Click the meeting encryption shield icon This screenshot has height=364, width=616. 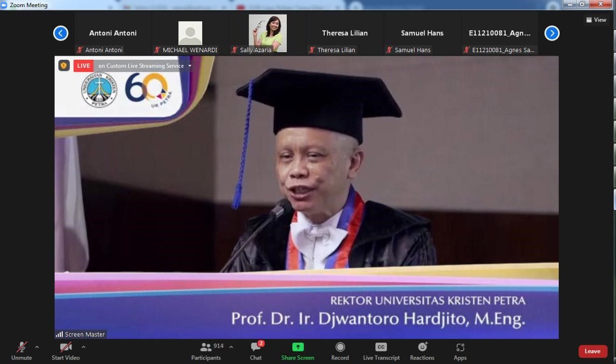coord(64,65)
